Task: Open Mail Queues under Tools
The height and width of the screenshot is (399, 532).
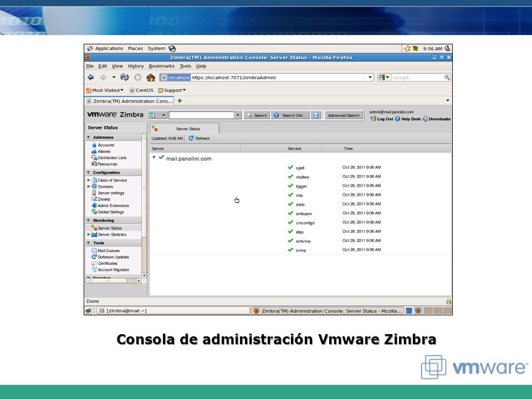Action: click(109, 250)
